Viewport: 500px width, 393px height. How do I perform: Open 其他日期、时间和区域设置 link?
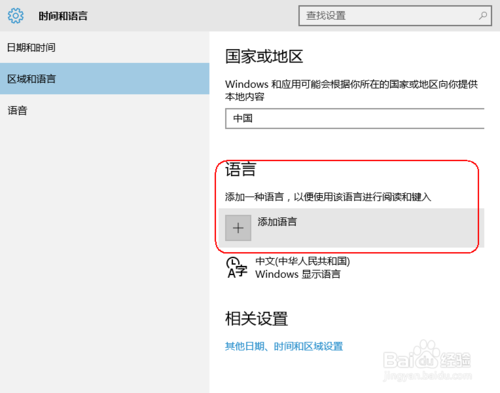[284, 346]
